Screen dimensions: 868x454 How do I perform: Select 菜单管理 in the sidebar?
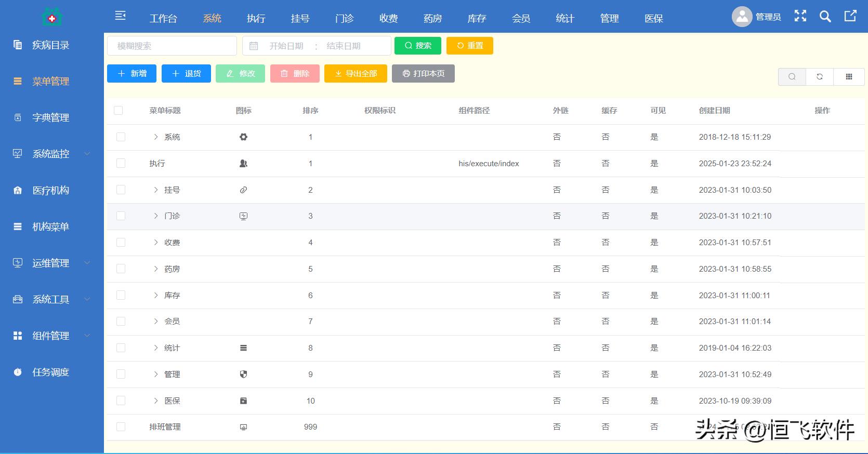pyautogui.click(x=51, y=82)
